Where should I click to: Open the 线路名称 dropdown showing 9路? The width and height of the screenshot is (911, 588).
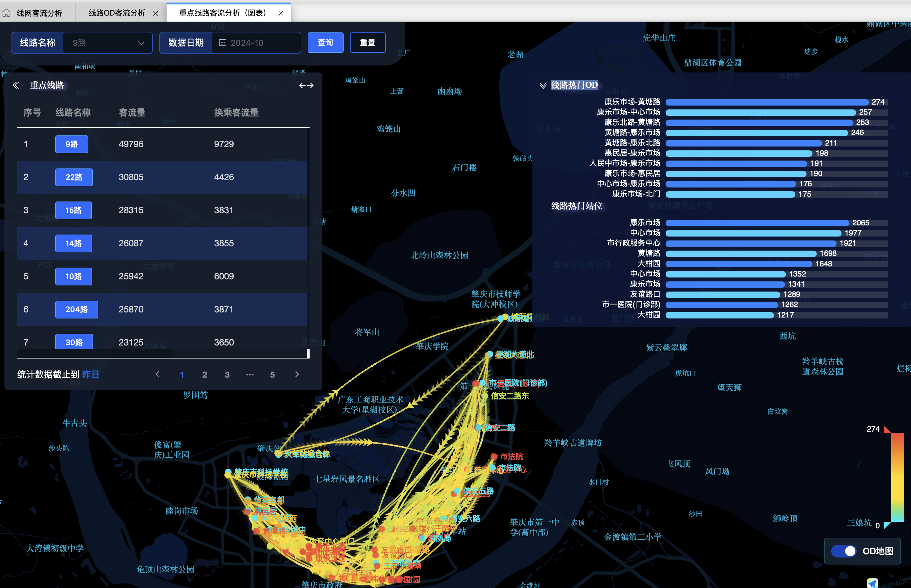coord(108,43)
